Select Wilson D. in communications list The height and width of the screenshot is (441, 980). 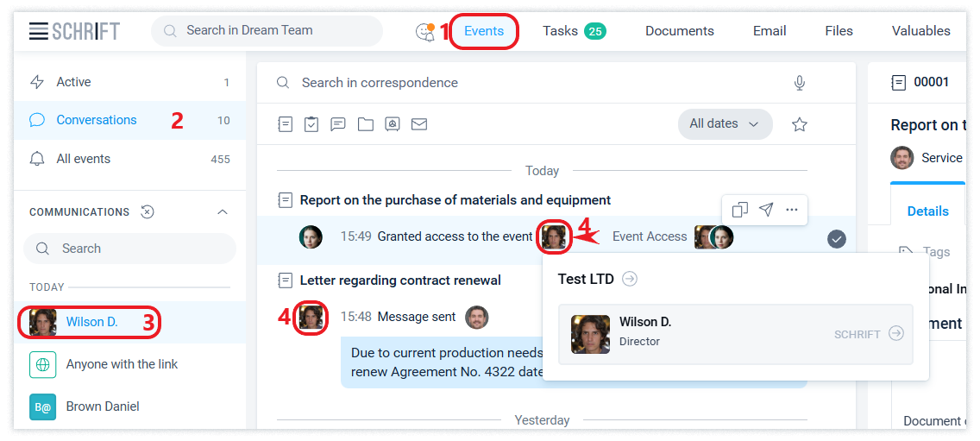click(91, 322)
